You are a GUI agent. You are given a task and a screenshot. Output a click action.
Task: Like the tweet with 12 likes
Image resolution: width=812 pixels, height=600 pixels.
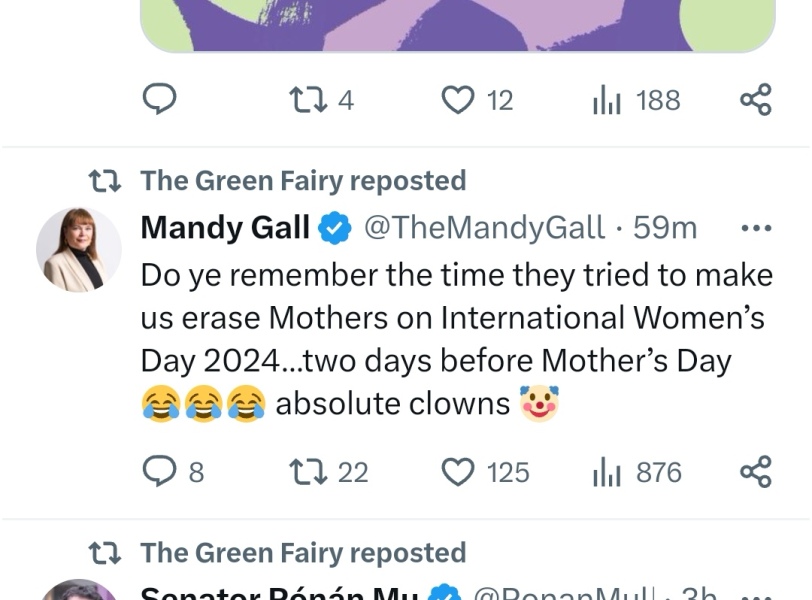[459, 99]
